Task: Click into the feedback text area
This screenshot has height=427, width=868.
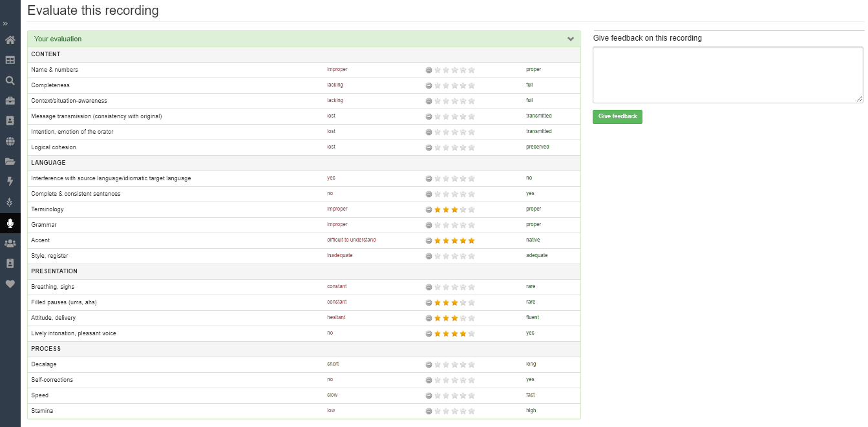Action: tap(728, 75)
